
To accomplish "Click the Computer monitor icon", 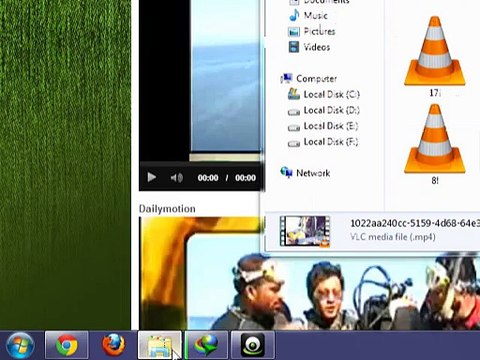I will (x=286, y=79).
